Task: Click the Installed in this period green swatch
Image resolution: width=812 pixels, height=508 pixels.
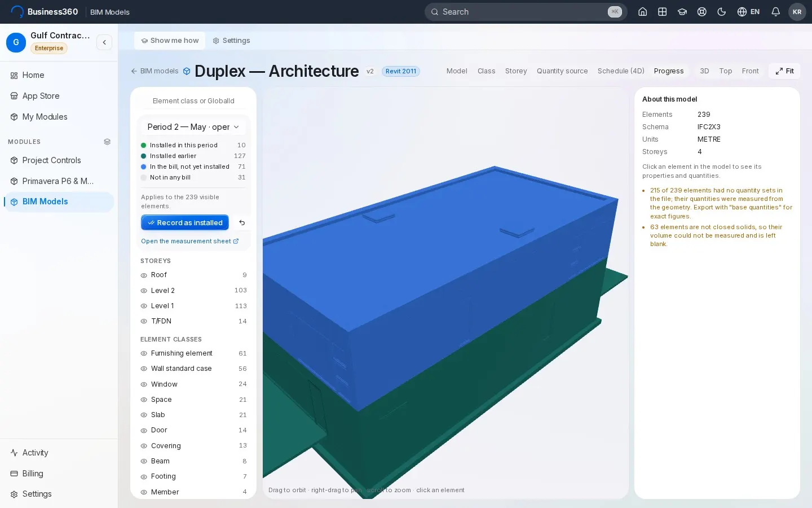Action: [144, 145]
